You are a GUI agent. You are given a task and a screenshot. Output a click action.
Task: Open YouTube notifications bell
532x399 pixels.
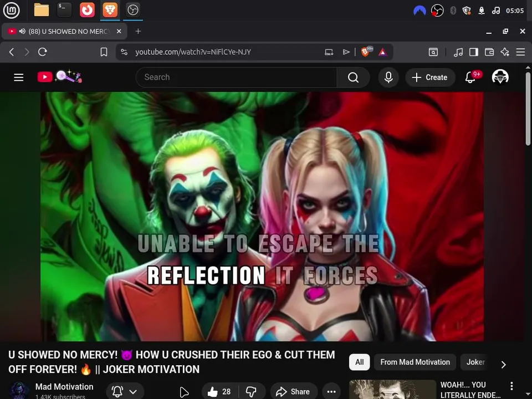click(472, 77)
